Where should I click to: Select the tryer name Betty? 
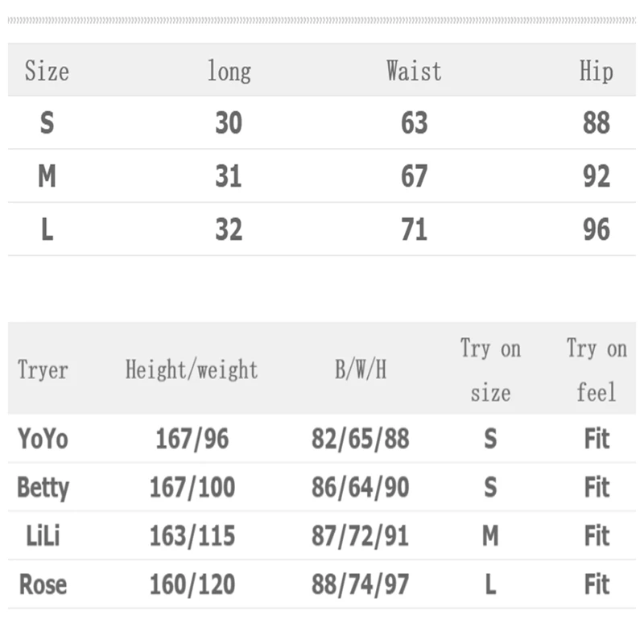[43, 487]
